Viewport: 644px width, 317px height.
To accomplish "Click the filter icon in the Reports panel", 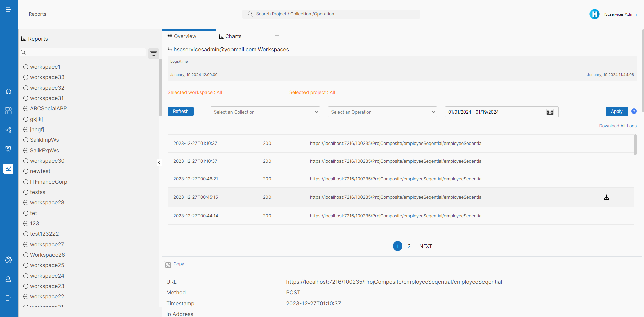I will point(154,53).
